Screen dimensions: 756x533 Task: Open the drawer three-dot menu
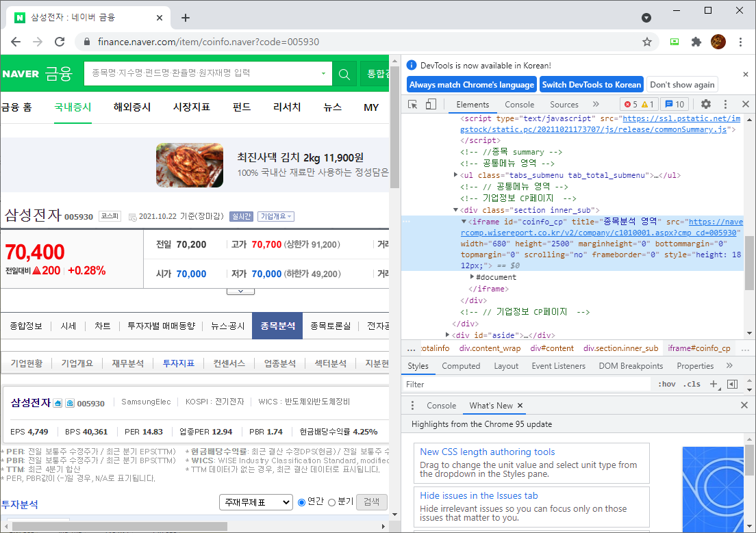(412, 406)
